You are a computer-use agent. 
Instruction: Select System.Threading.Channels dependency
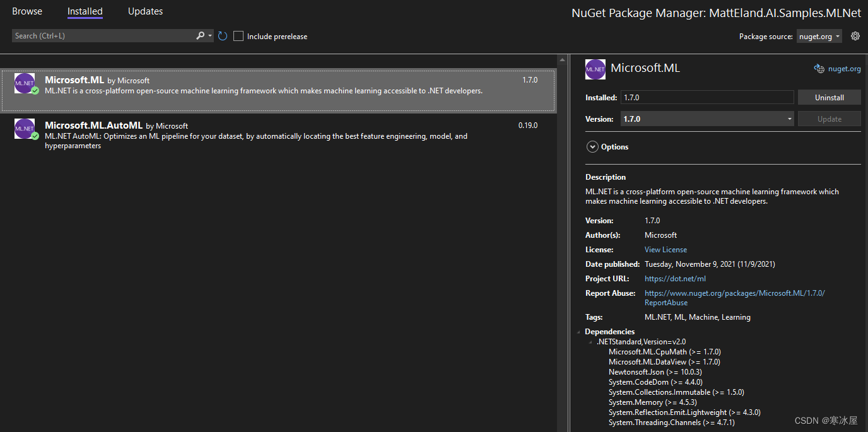pyautogui.click(x=672, y=423)
